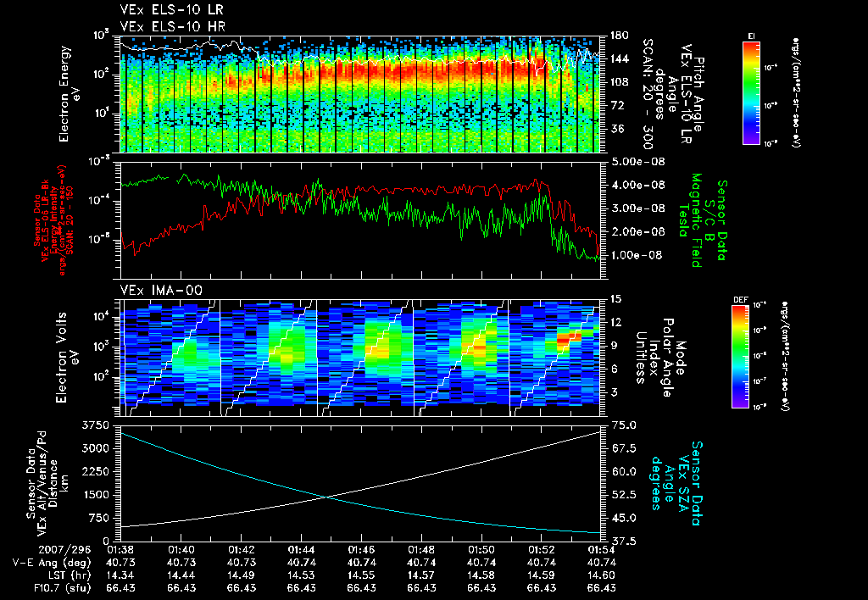Viewport: 868px width, 600px height.
Task: Click the "SCAN: 20 - 300" label
Action: 647,94
